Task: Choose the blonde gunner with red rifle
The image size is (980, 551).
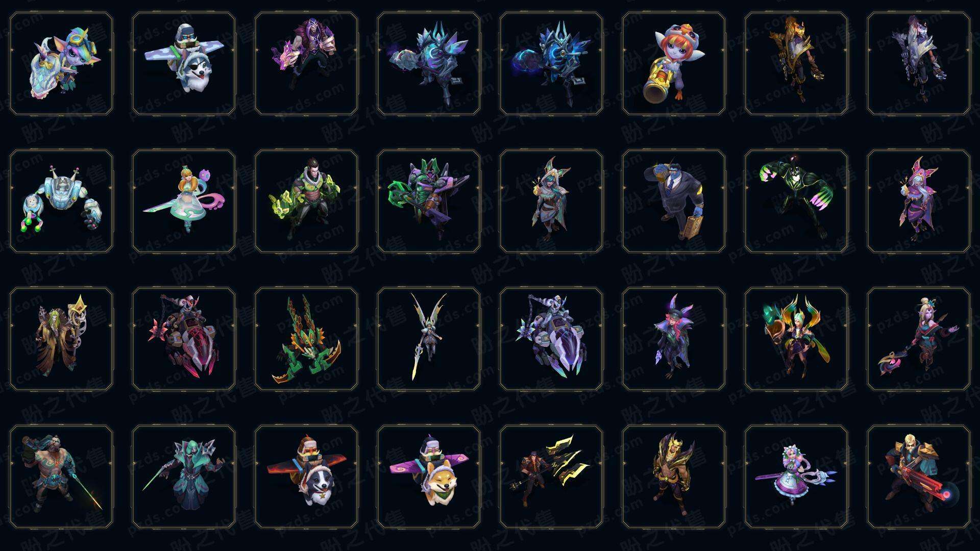Action: (919, 477)
